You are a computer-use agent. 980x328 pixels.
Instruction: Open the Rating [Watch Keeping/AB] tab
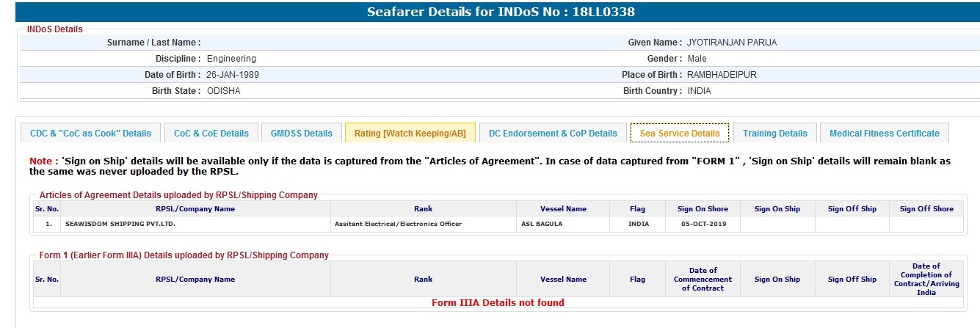pos(410,133)
